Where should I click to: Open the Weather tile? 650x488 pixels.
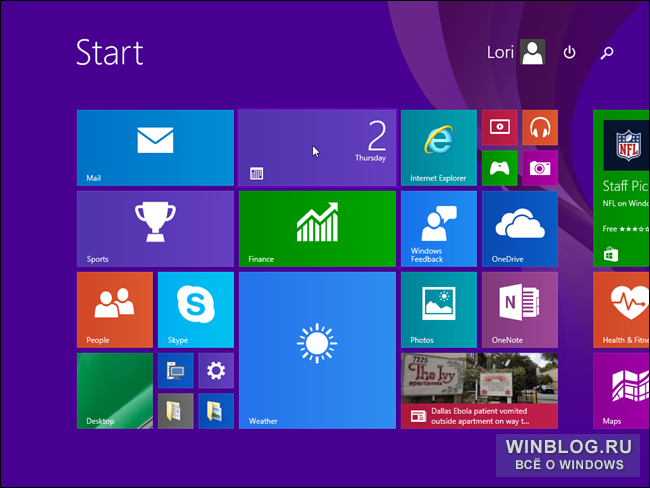click(318, 350)
